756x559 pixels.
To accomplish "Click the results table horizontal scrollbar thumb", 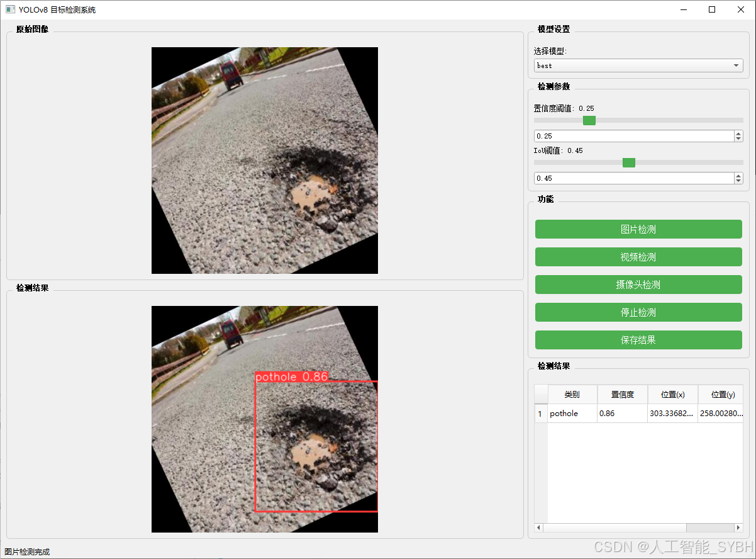I will tap(614, 528).
